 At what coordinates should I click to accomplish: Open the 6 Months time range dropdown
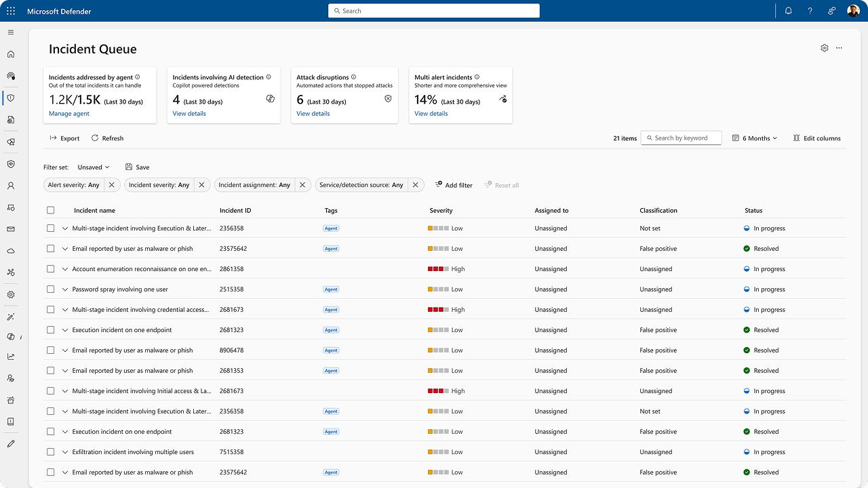(x=755, y=138)
